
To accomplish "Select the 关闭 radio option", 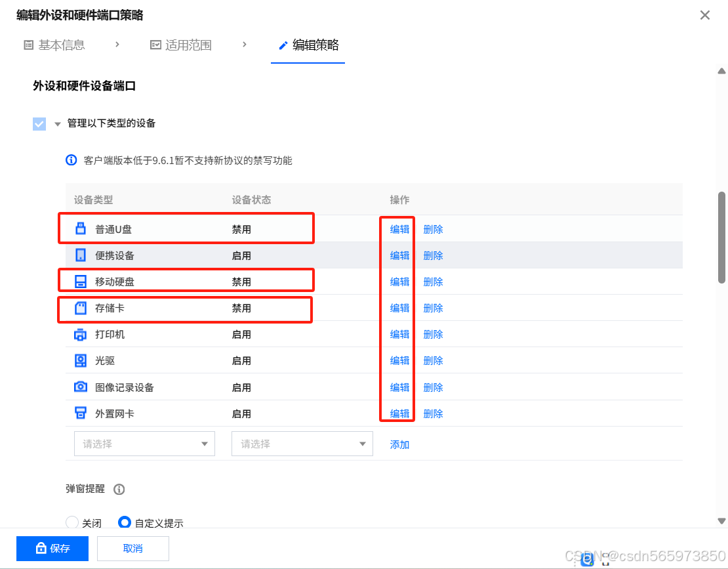I will click(x=72, y=522).
